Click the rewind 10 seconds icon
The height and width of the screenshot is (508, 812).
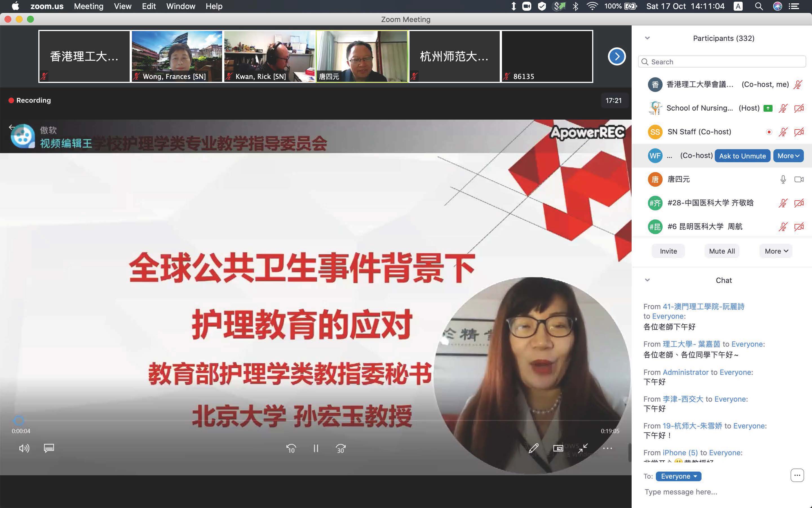(291, 448)
